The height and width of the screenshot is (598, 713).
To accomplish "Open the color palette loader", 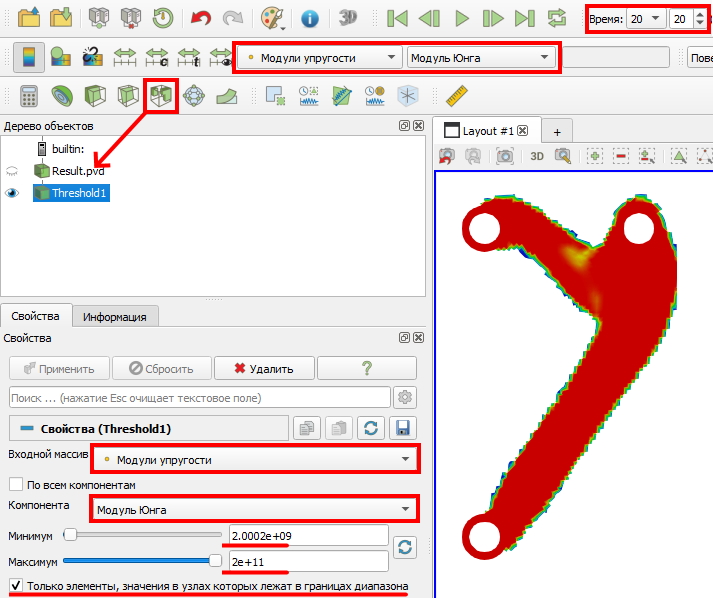I will tap(272, 18).
